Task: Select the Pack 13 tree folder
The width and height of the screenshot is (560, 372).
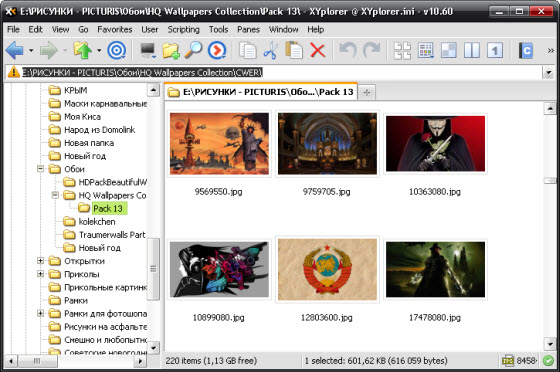Action: point(108,208)
